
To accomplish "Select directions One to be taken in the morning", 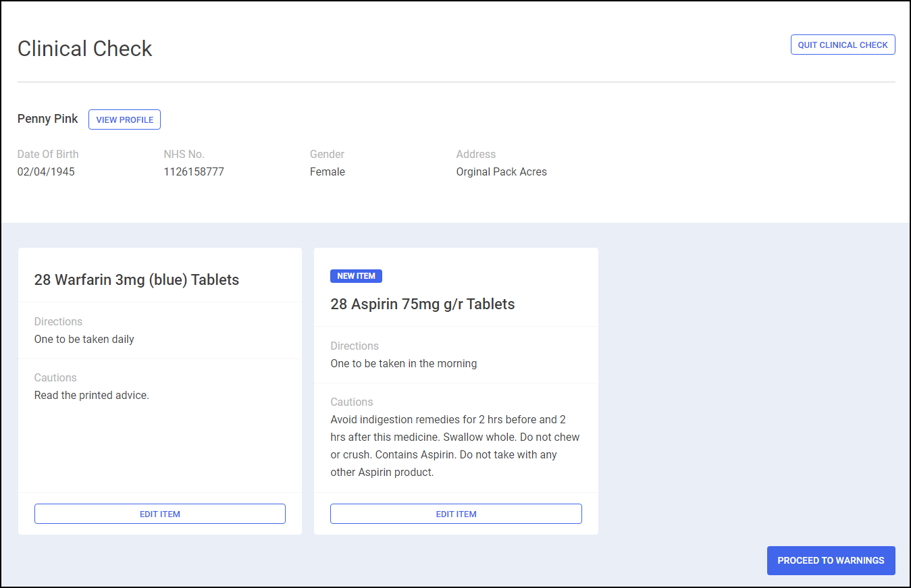I will tap(404, 363).
